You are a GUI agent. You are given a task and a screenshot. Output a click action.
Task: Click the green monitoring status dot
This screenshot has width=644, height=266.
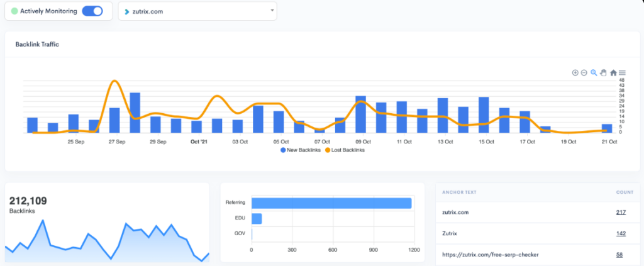[14, 11]
